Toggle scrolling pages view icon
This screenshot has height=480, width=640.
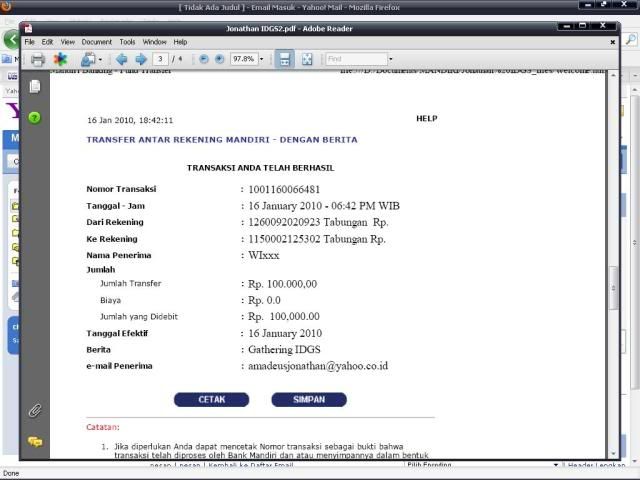284,59
